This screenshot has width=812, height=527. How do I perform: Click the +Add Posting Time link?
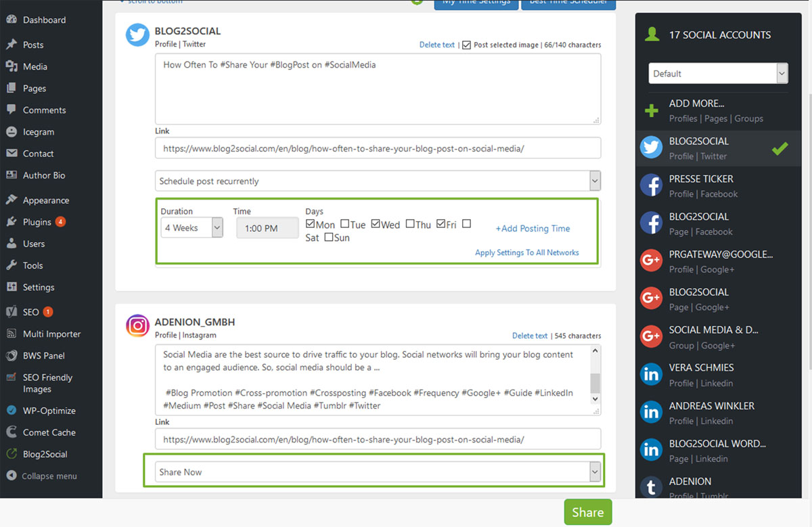pos(533,229)
